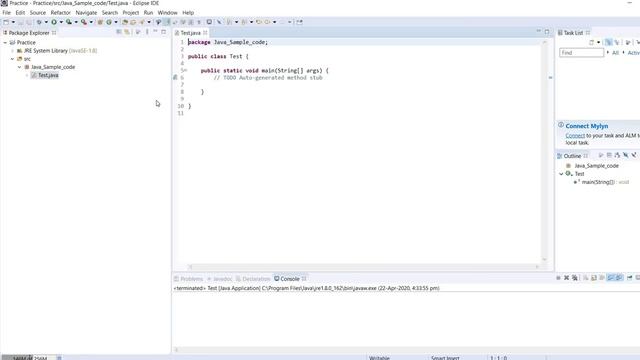The width and height of the screenshot is (640, 360).
Task: Open the File menu
Action: click(7, 13)
